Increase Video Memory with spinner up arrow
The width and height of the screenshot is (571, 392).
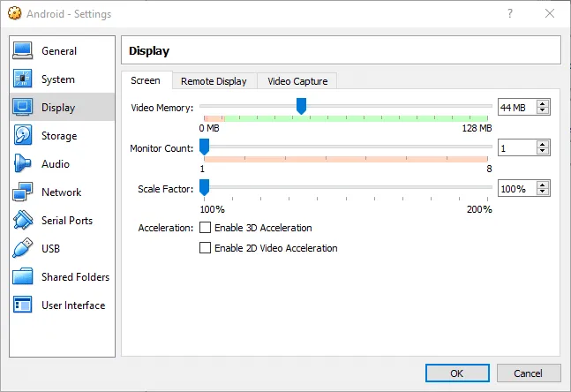(x=542, y=103)
